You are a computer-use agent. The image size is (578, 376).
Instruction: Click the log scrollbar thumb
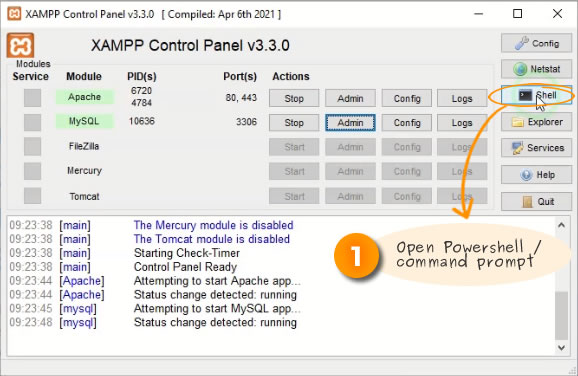click(x=561, y=315)
